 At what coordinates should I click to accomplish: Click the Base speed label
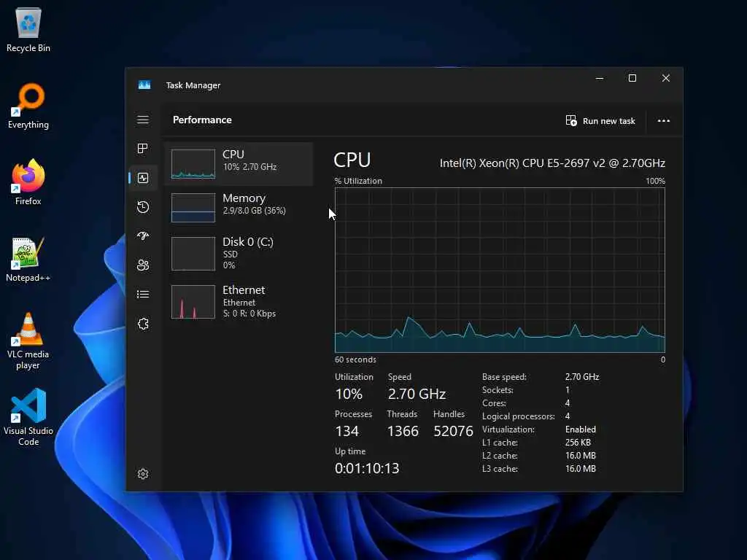pos(504,377)
